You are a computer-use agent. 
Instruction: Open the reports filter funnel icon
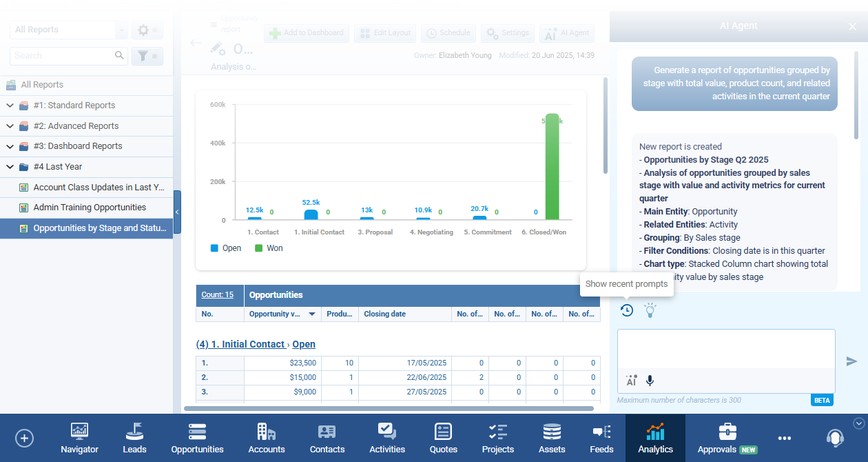(x=144, y=55)
